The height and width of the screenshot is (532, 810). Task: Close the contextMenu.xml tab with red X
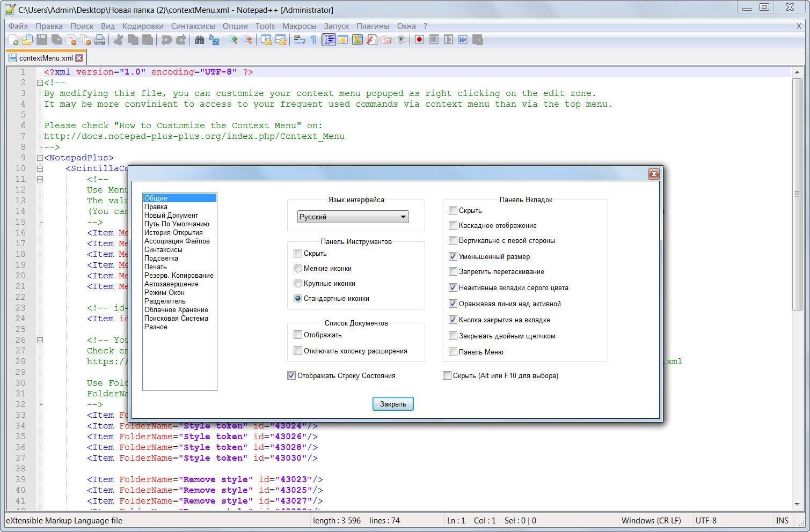79,58
